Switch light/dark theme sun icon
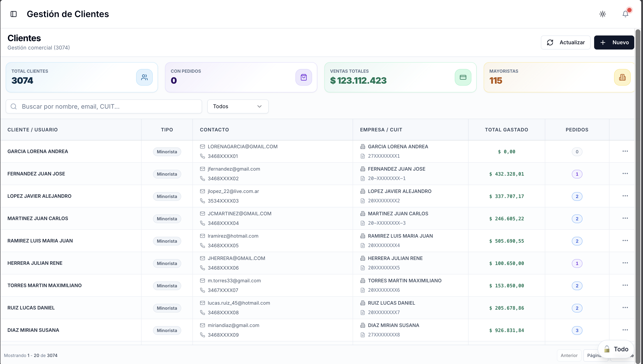643x364 pixels. click(x=602, y=14)
